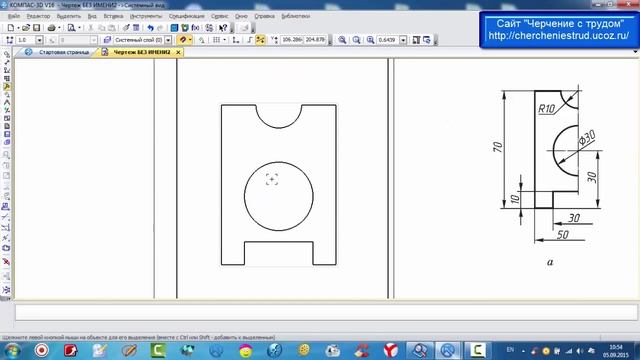Viewport: 640px width, 360px height.
Task: Click the Redo arrow icon
Action: [160, 28]
